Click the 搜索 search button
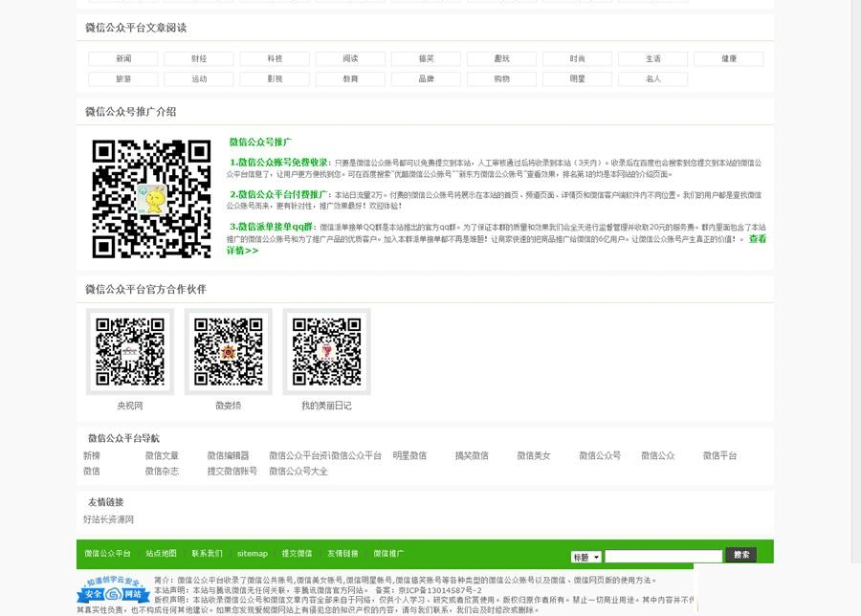Image resolution: width=861 pixels, height=616 pixels. 740,555
